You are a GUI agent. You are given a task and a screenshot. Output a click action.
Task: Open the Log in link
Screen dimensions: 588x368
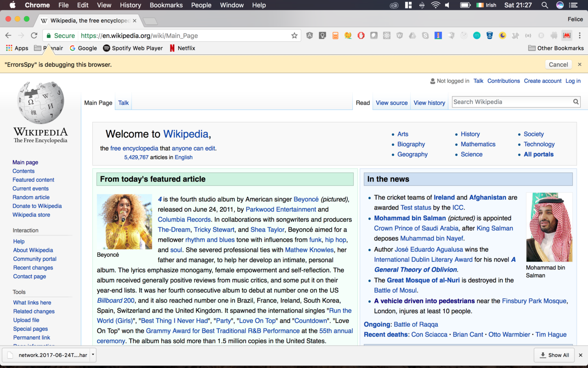[x=573, y=80]
